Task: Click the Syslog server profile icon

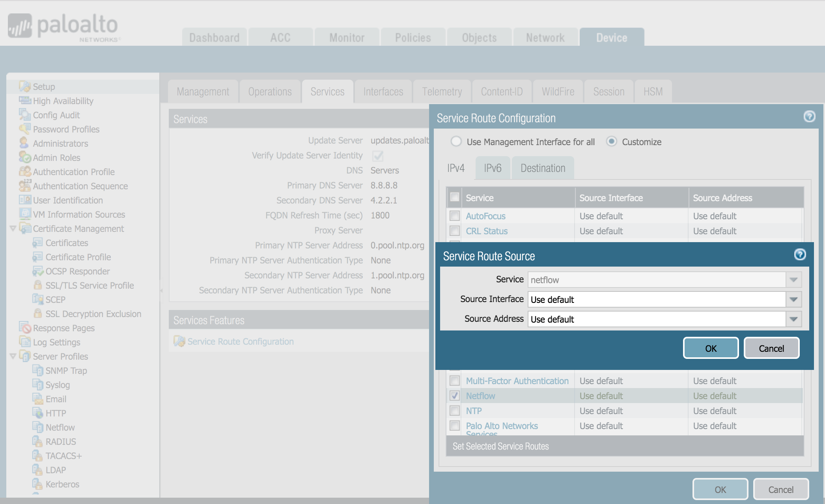Action: (x=37, y=385)
